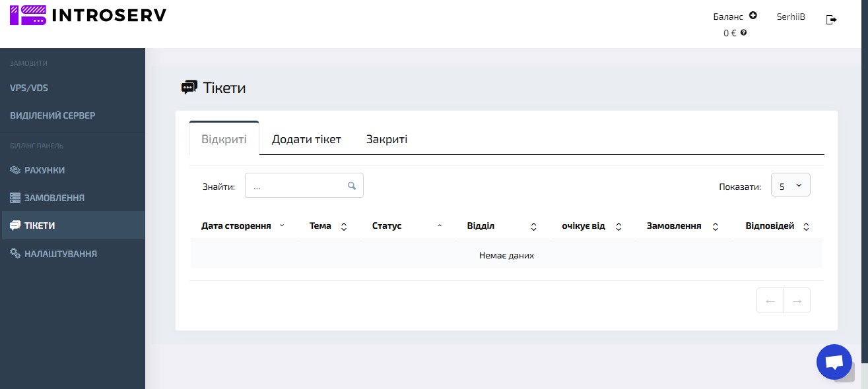Sort by Відповідей column header
This screenshot has width=868, height=389.
(805, 226)
